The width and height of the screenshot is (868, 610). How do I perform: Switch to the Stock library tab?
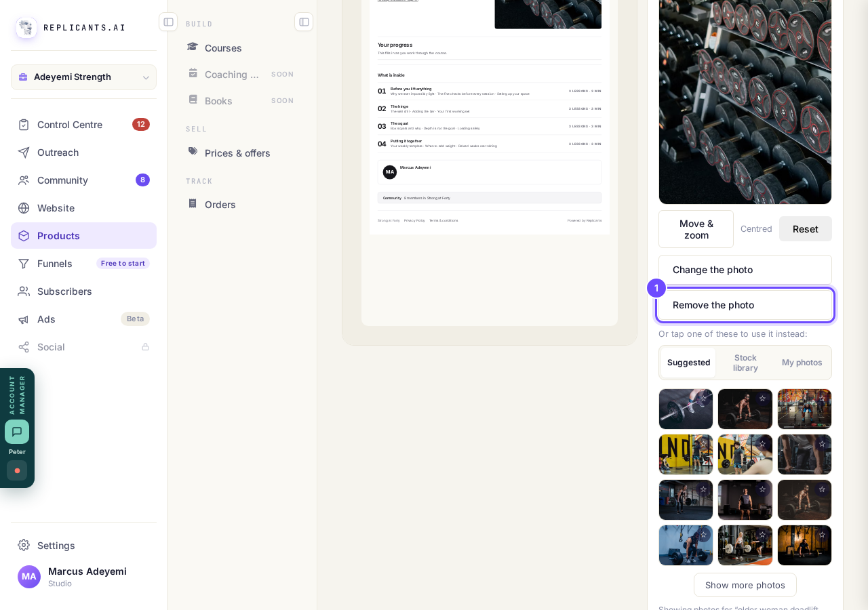coord(745,363)
